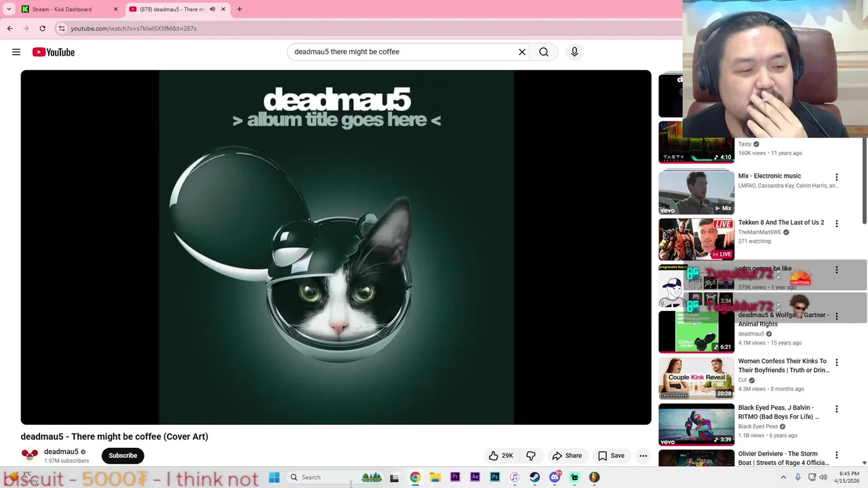Open FL Studio from the taskbar
The height and width of the screenshot is (488, 868).
pos(594,477)
